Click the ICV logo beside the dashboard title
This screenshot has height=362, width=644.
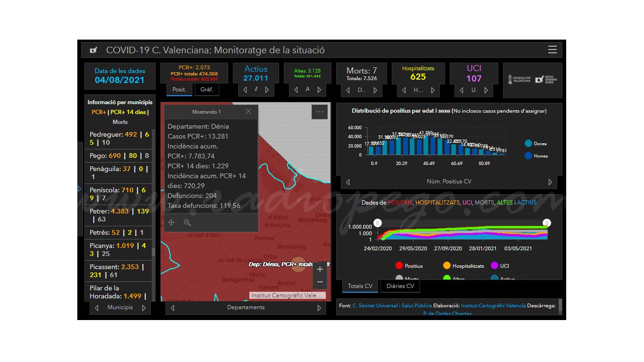pyautogui.click(x=93, y=50)
